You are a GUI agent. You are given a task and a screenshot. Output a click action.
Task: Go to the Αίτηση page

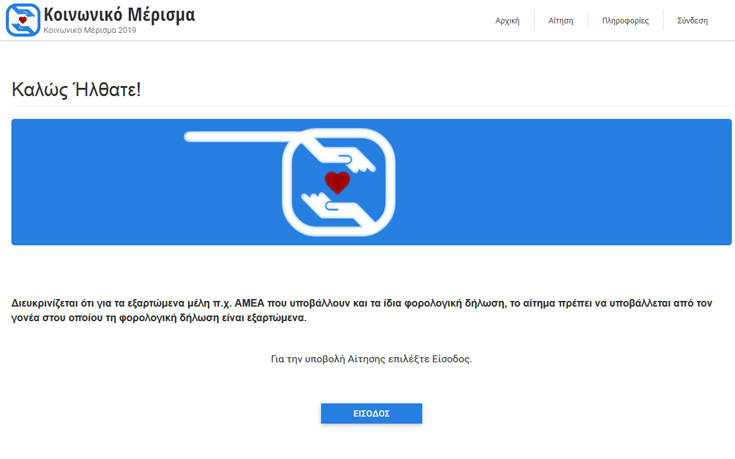pyautogui.click(x=561, y=20)
